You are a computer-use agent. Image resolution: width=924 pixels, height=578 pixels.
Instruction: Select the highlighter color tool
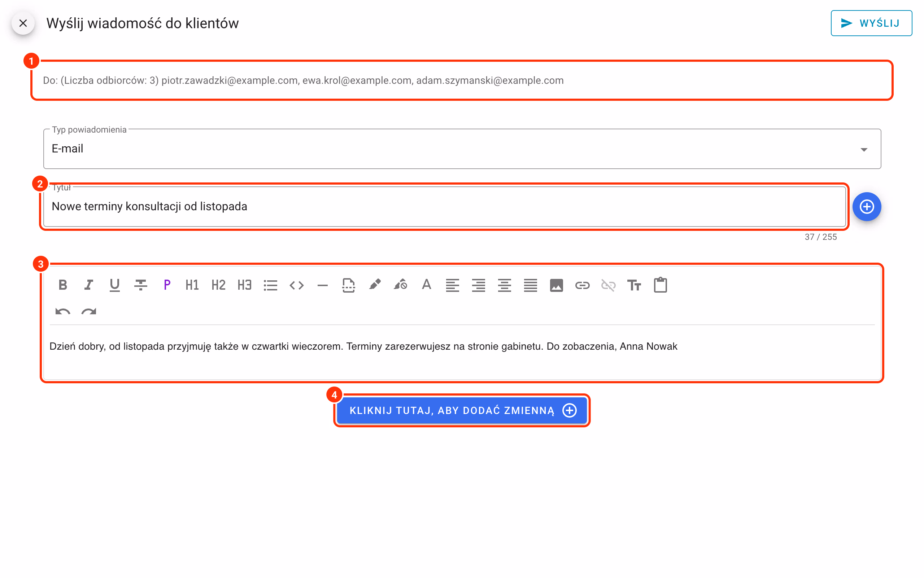click(375, 285)
